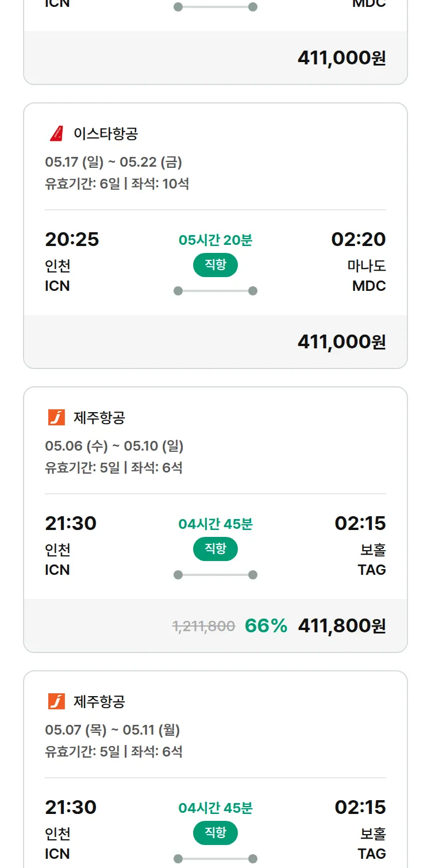Click the 제주항공 name on 05.07 flight

tap(99, 702)
